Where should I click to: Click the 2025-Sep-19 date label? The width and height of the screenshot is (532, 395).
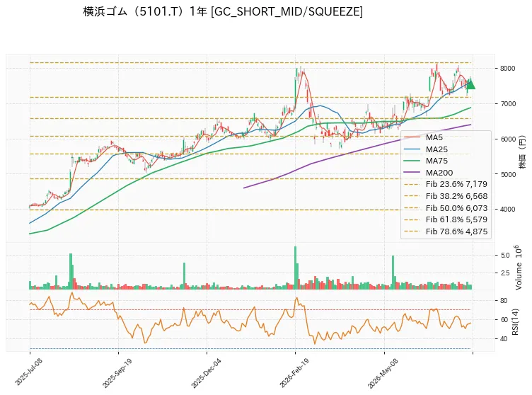[117, 373]
